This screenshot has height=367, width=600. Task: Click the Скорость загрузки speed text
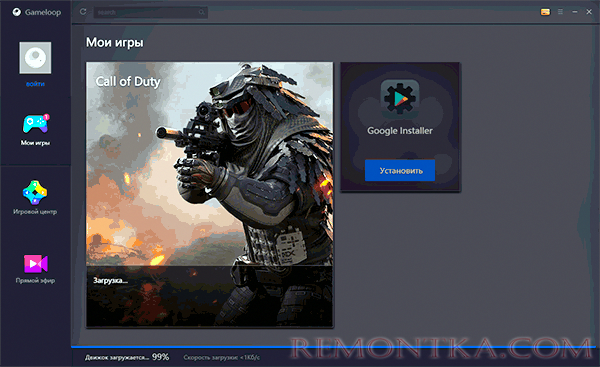(222, 358)
